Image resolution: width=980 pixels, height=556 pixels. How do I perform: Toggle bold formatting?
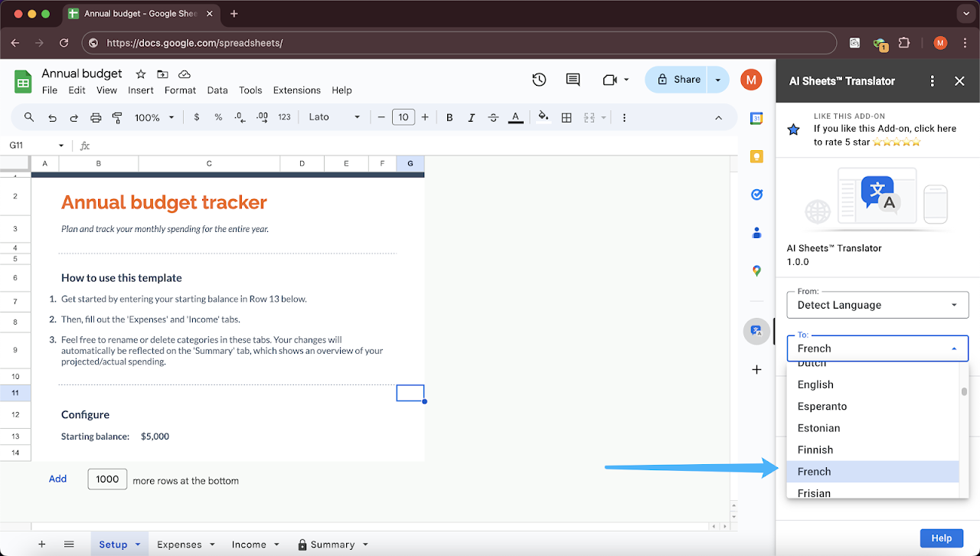[x=449, y=117]
